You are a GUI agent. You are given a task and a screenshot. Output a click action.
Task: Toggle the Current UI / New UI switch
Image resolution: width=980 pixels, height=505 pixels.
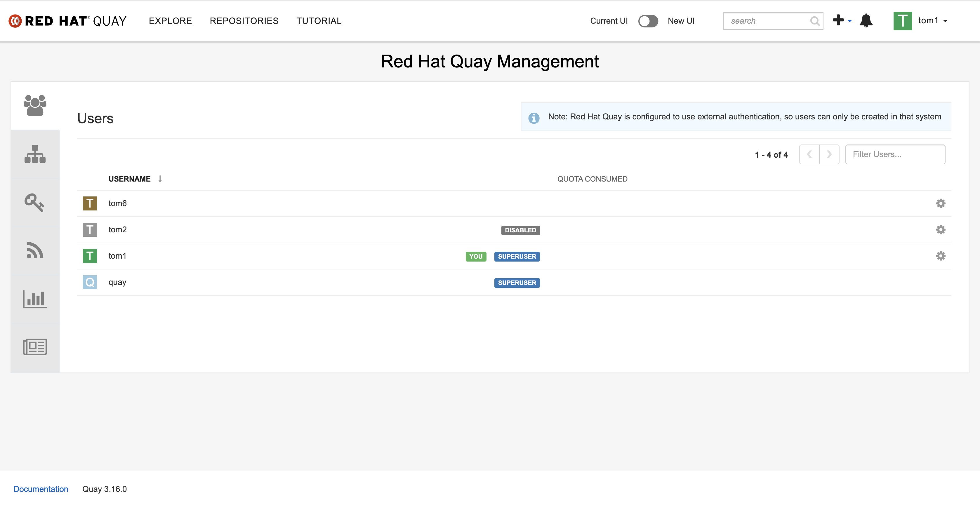[648, 21]
